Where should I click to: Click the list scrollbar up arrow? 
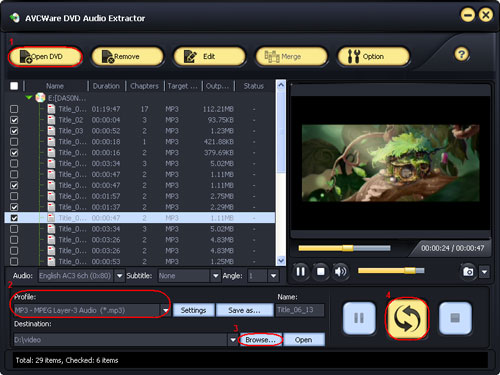(281, 85)
